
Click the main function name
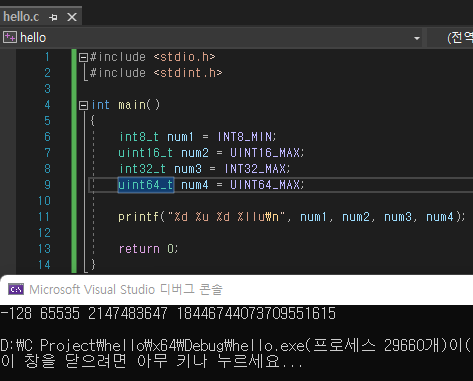132,105
